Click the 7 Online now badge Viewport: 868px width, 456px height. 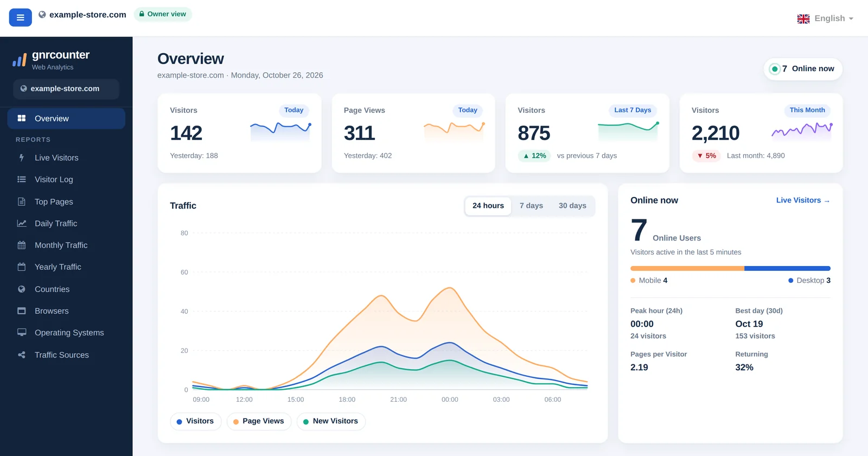click(803, 69)
